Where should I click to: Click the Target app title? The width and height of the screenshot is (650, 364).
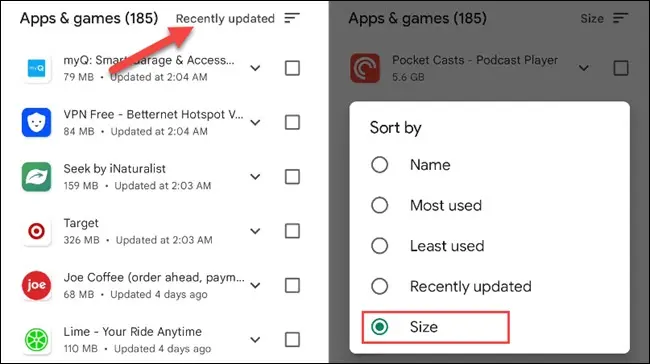[x=81, y=223]
